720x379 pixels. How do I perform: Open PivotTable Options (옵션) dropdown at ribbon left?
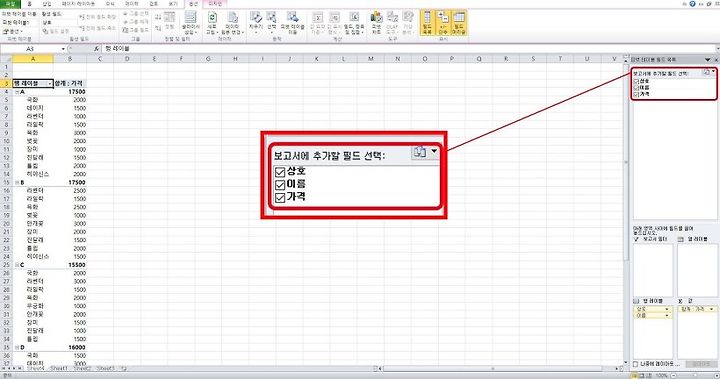12,31
